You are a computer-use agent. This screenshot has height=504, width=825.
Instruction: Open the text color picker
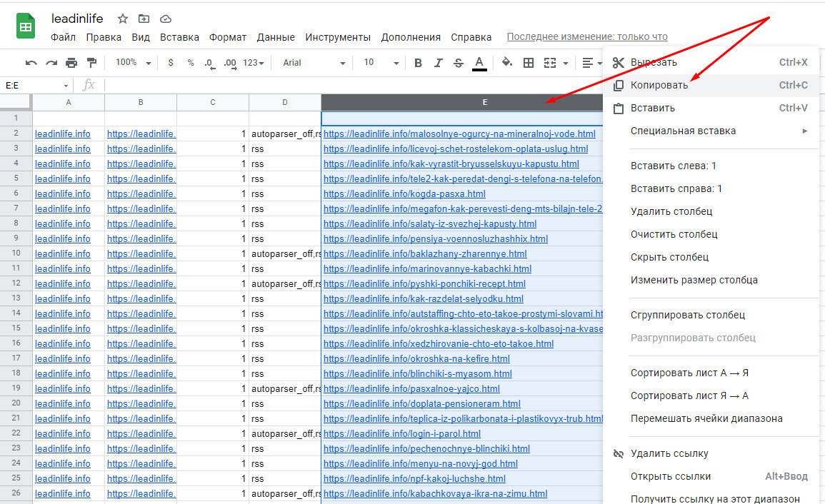(x=479, y=63)
